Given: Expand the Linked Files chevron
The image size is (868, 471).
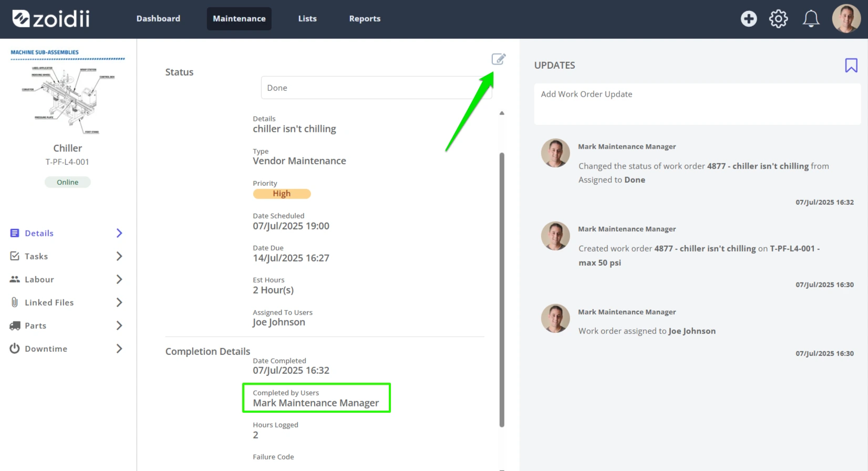Looking at the screenshot, I should click(119, 302).
